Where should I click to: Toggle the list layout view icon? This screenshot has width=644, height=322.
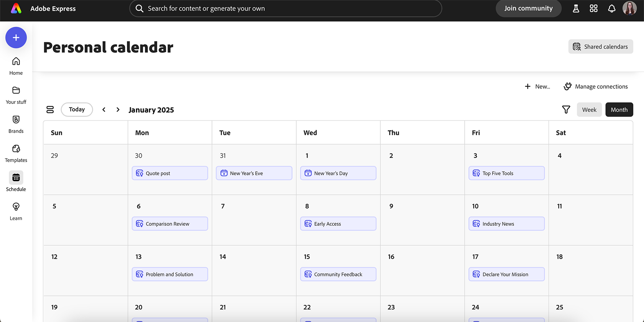tap(50, 110)
